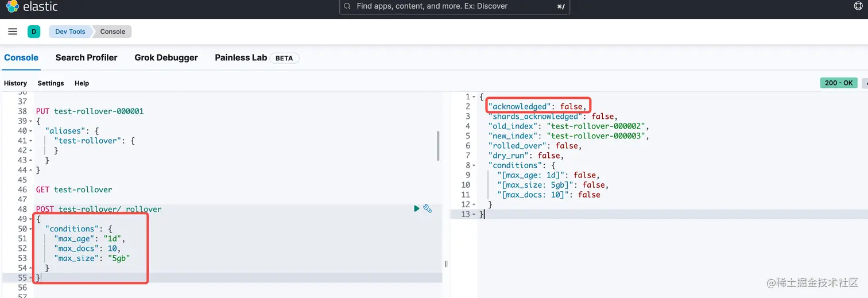Click the "shards_acknowledged" response line
This screenshot has height=298, width=868.
[553, 117]
